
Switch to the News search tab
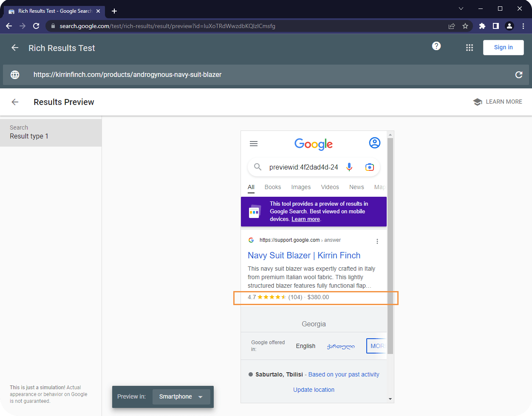point(357,187)
